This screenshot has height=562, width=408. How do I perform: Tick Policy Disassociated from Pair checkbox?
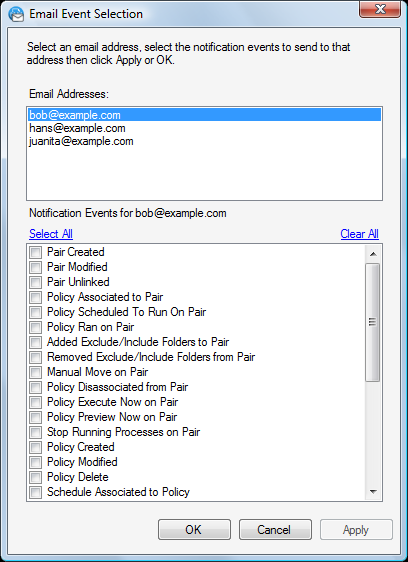click(35, 387)
